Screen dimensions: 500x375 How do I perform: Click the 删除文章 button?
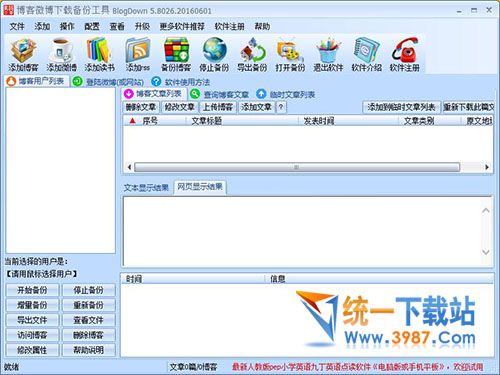coord(141,107)
